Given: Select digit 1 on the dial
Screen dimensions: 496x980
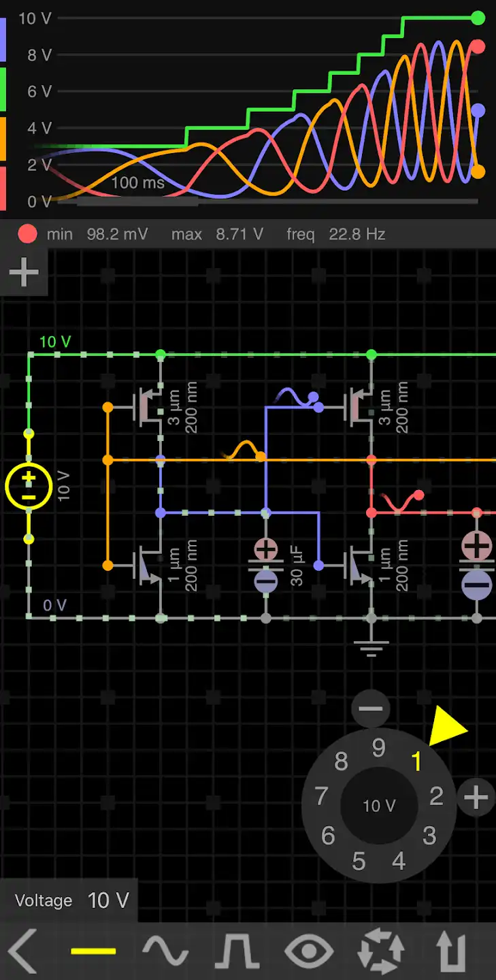Looking at the screenshot, I should pyautogui.click(x=417, y=762).
